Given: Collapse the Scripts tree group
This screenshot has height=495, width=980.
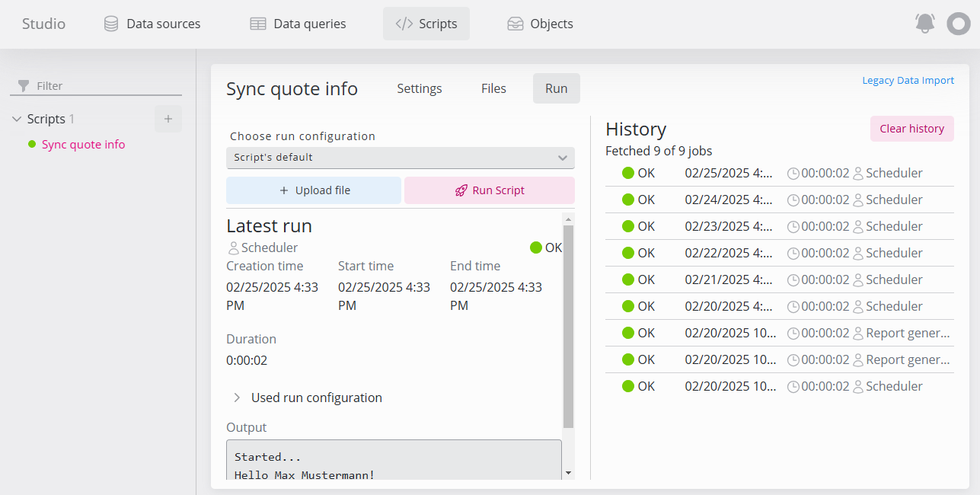Looking at the screenshot, I should click(18, 119).
